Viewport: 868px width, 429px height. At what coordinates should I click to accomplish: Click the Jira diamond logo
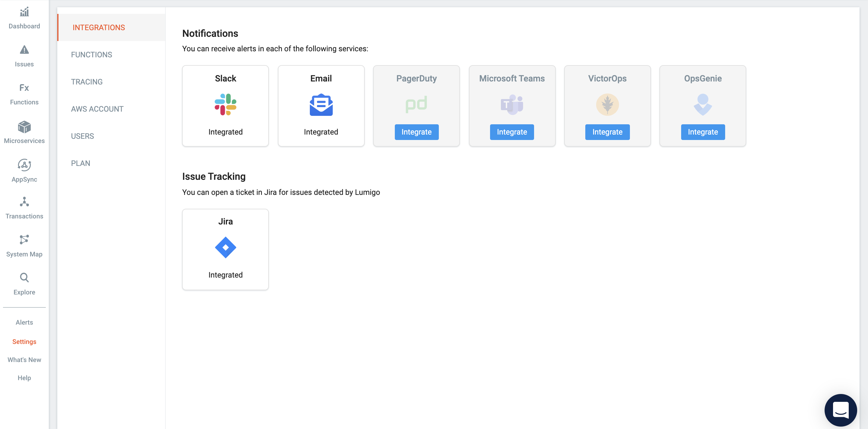pyautogui.click(x=225, y=248)
